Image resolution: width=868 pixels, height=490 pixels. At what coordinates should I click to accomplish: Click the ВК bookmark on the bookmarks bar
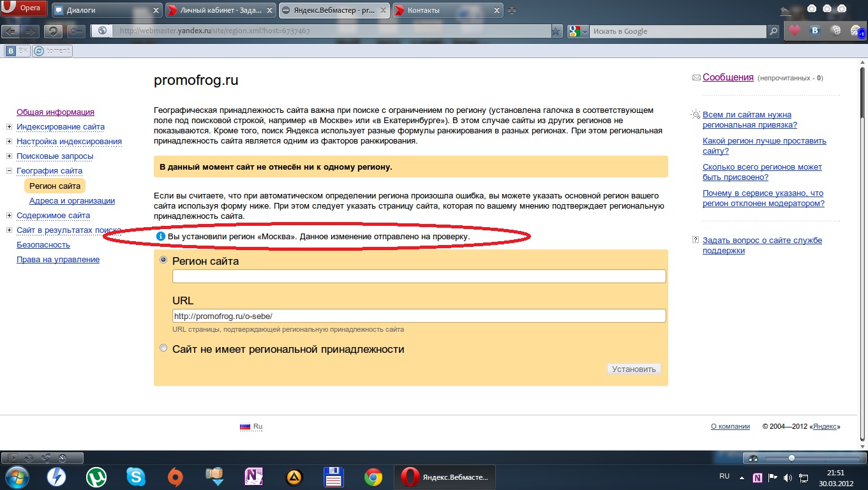(17, 51)
